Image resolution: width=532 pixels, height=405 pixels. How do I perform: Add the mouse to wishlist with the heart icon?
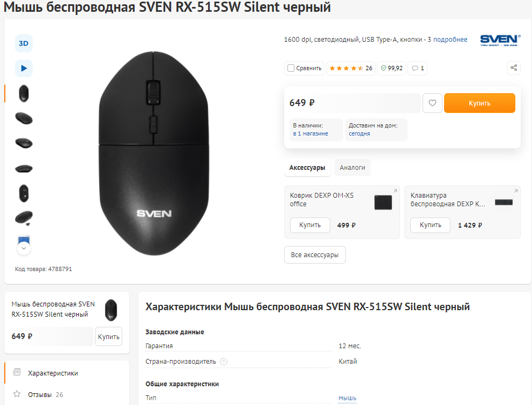point(432,103)
